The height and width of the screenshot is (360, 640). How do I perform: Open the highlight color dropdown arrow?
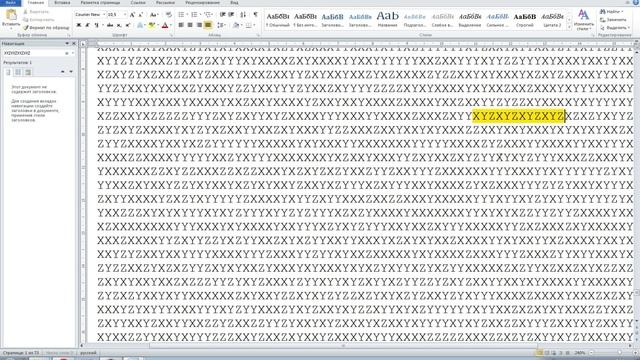[x=157, y=25]
